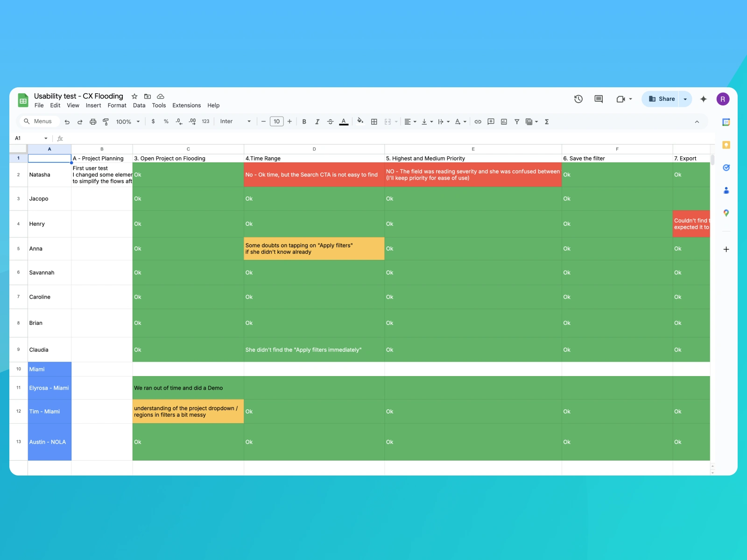747x560 pixels.
Task: Open the 100% zoom dropdown
Action: coord(128,122)
